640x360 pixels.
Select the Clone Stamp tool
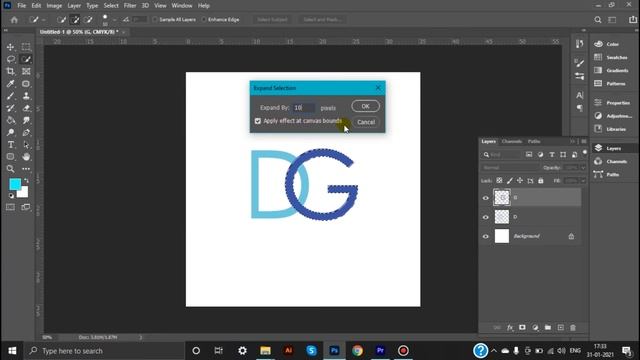[26, 96]
